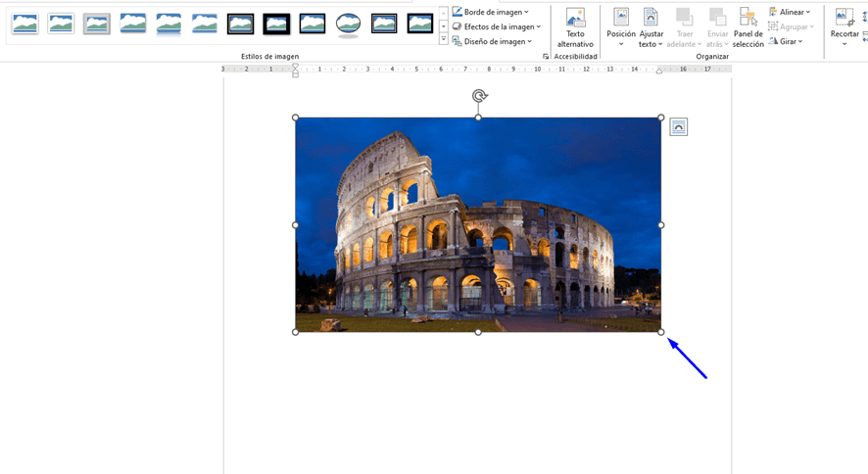Open the Borde de imagen dropdown
This screenshot has height=474, width=868.
[x=491, y=12]
